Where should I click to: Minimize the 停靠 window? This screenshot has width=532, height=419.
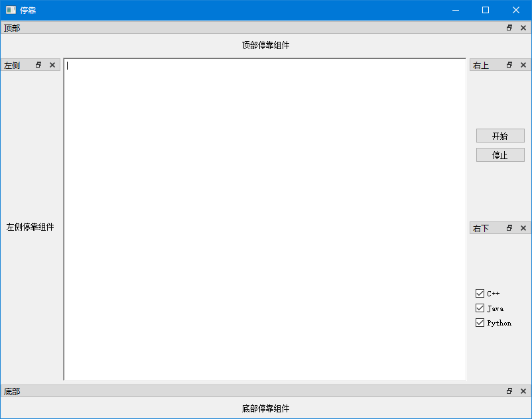[456, 10]
